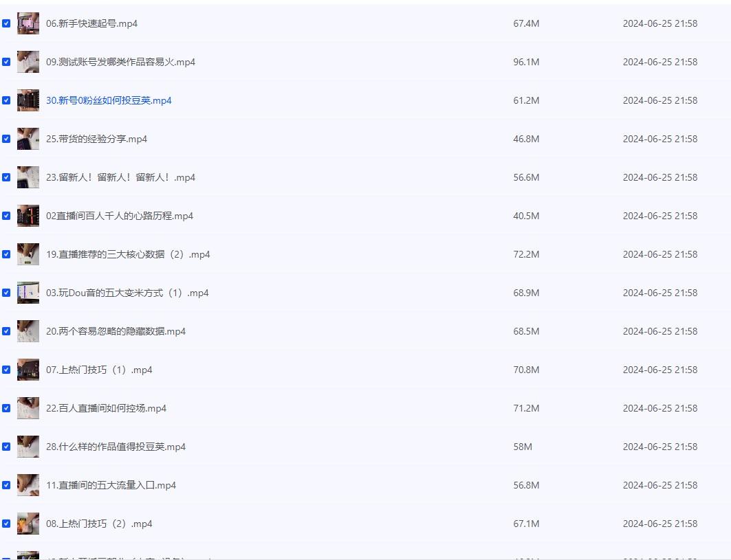Open the video thumbnail for 09.测试账号发哪类作品容易火.mp4

coord(28,62)
